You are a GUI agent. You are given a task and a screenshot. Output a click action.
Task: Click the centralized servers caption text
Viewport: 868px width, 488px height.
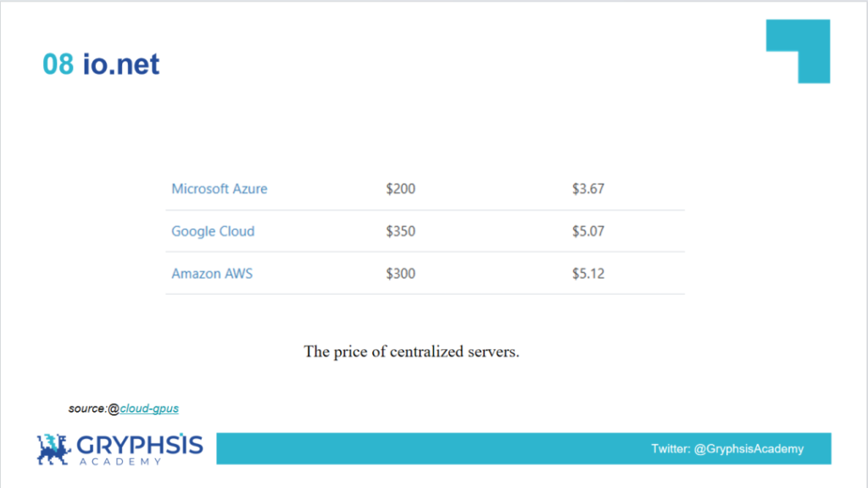pyautogui.click(x=411, y=352)
